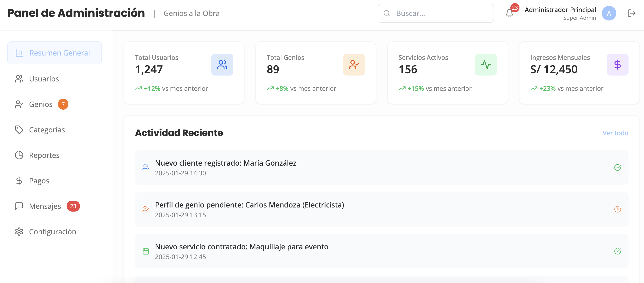Select Reportes from the sidebar

point(44,155)
